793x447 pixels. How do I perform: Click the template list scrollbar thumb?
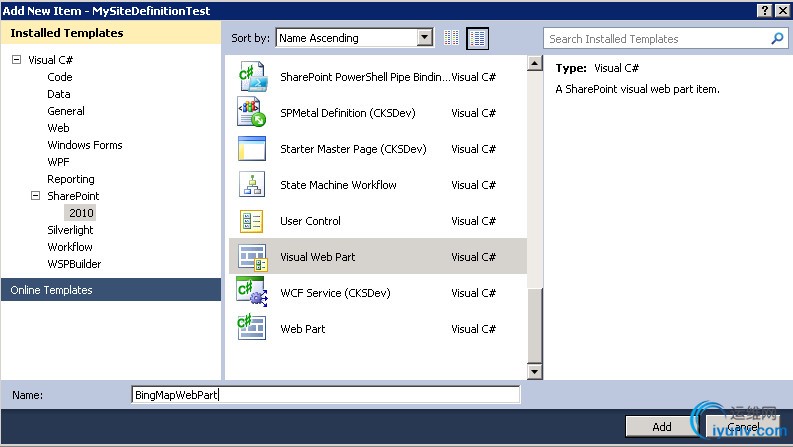click(x=535, y=325)
